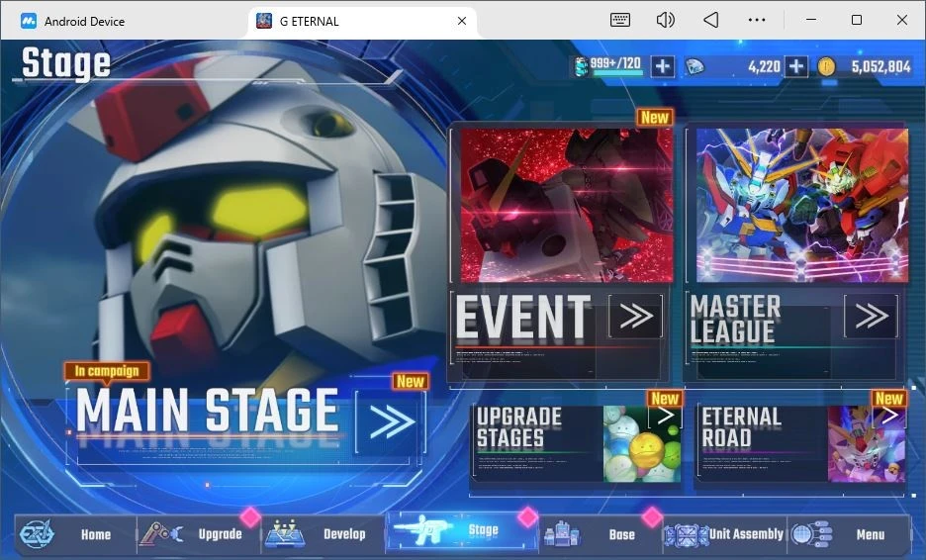Add diamonds with the plus beside 4,220
The image size is (926, 560).
[x=796, y=66]
